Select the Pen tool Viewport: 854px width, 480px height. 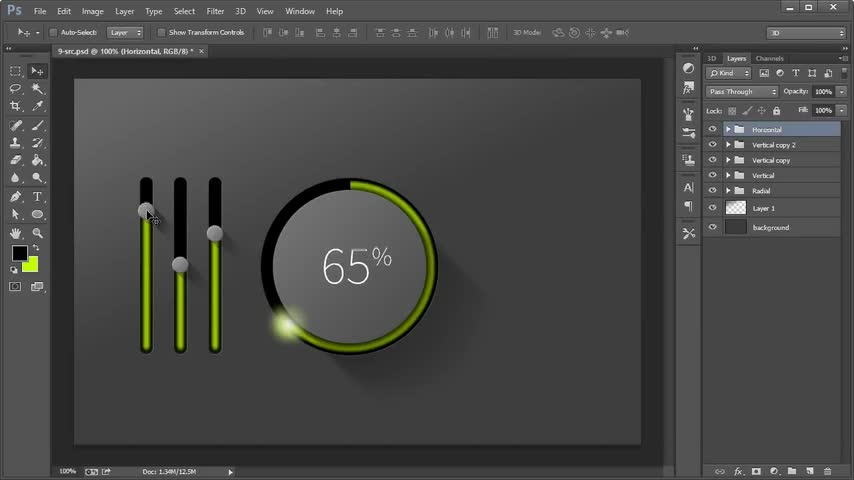coord(15,197)
